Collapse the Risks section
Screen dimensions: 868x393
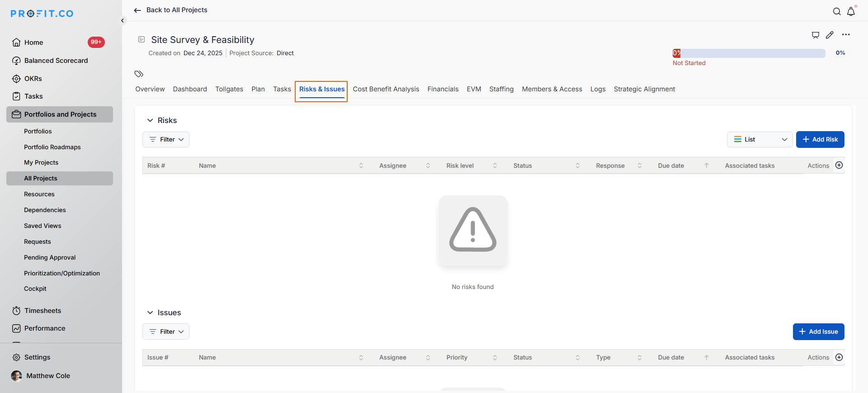click(150, 120)
